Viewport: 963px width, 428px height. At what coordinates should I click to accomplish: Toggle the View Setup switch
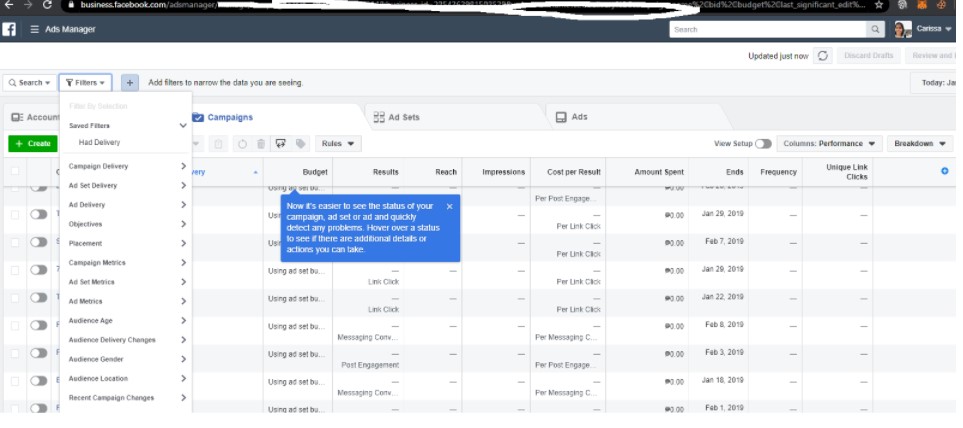pos(763,144)
